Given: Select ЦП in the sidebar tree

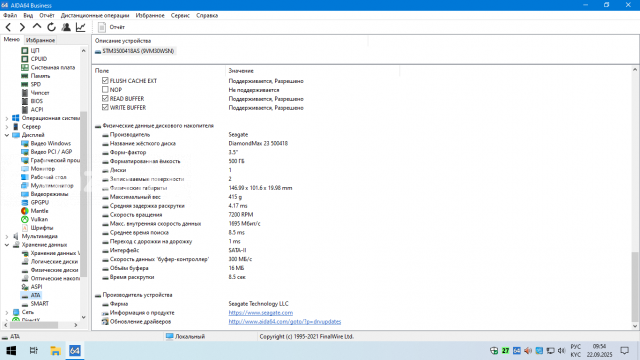Looking at the screenshot, I should 35,50.
